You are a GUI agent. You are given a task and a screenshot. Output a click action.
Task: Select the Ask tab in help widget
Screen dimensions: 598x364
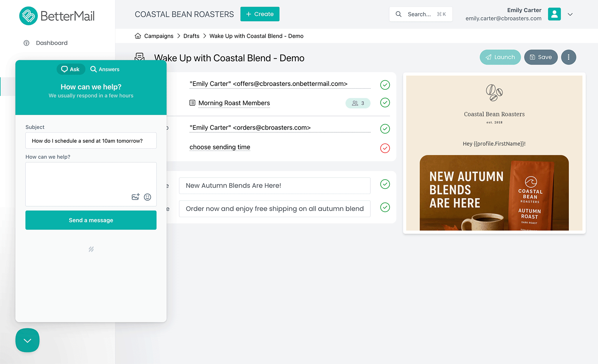tap(71, 70)
